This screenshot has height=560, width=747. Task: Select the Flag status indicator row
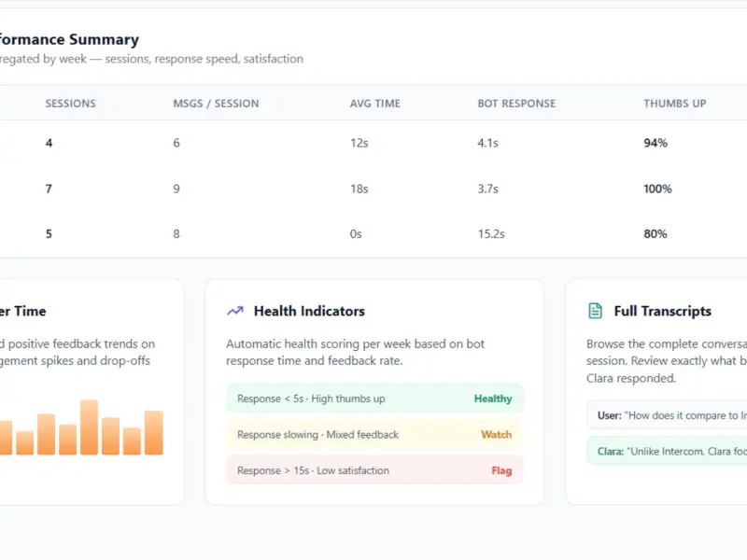pos(374,470)
